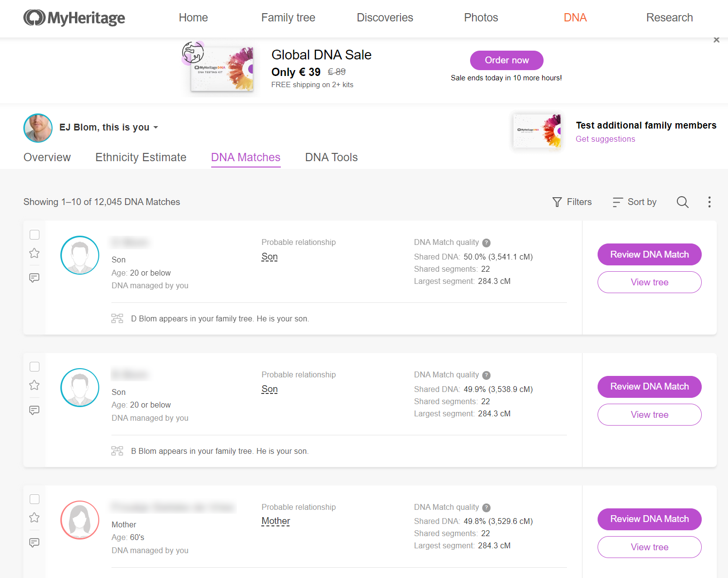Open the Discoveries menu
This screenshot has width=728, height=578.
385,18
